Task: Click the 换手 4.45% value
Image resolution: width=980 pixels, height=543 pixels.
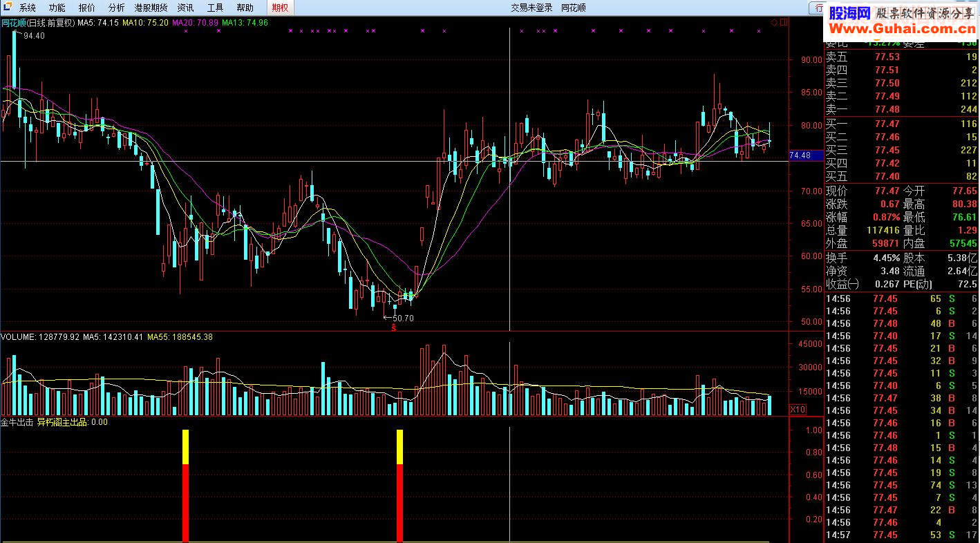Action: coord(886,258)
